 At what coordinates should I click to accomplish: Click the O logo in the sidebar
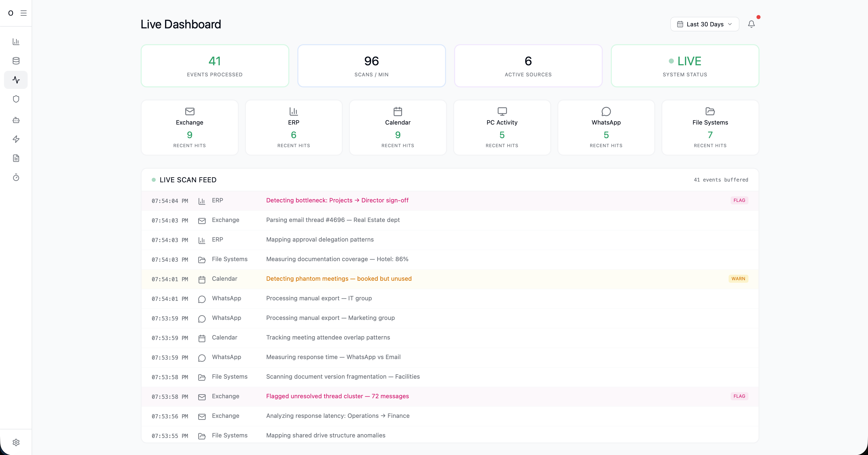(x=11, y=13)
